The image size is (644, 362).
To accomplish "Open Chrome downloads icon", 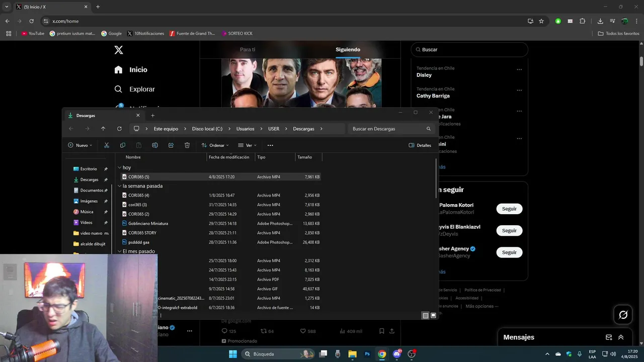I will click(600, 21).
